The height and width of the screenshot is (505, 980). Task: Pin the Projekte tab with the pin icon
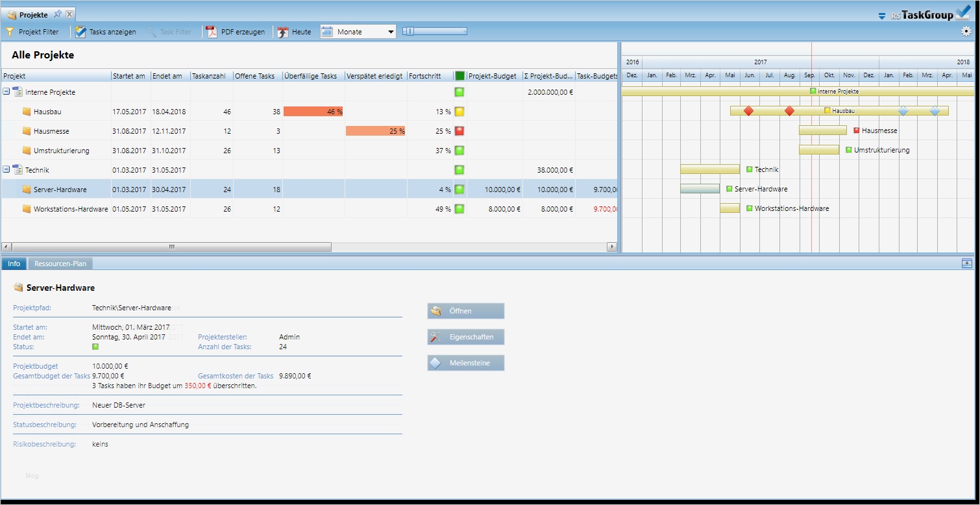click(x=57, y=14)
